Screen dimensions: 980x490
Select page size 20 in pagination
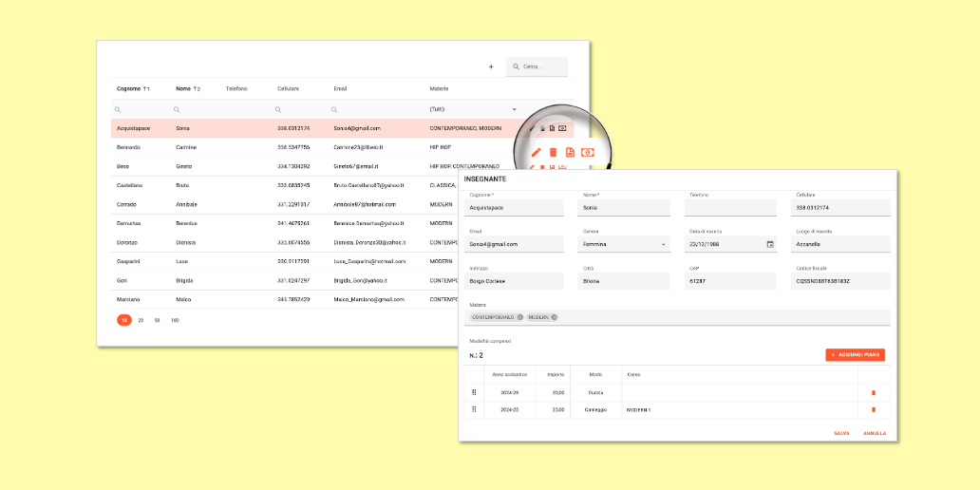[x=141, y=320]
